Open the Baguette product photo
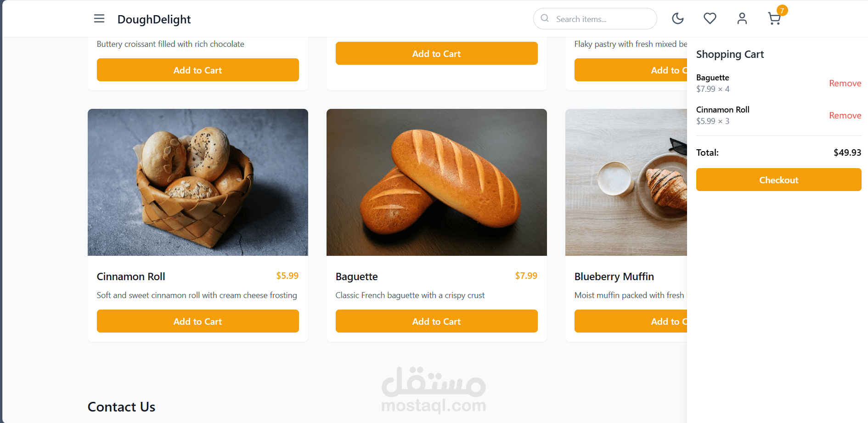The height and width of the screenshot is (423, 868). click(436, 182)
